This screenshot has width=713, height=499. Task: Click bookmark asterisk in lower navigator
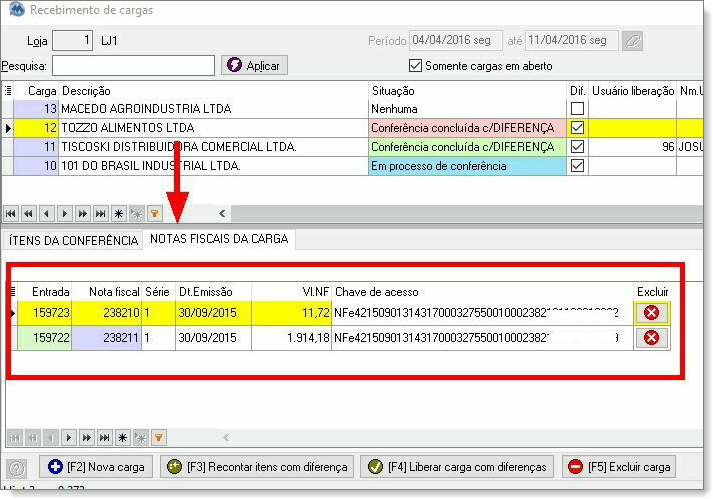pos(122,438)
